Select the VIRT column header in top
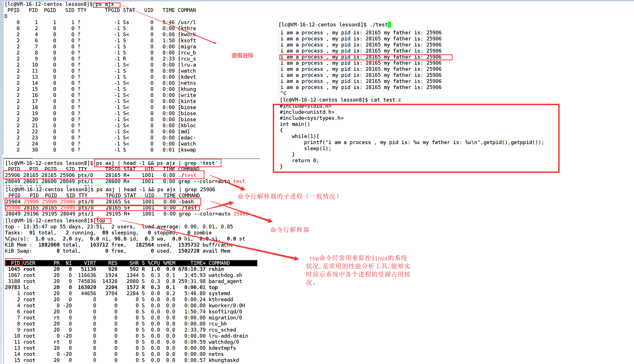This screenshot has height=364, width=634. (x=90, y=263)
